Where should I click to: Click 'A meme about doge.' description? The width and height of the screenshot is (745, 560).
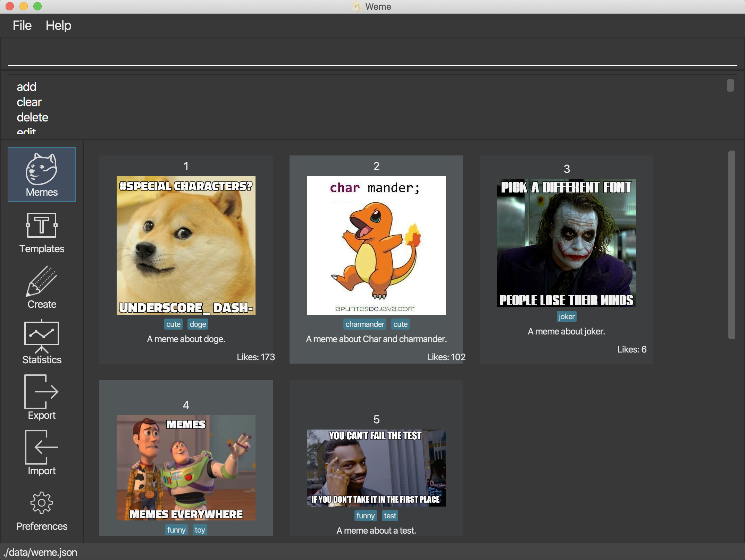(x=186, y=339)
